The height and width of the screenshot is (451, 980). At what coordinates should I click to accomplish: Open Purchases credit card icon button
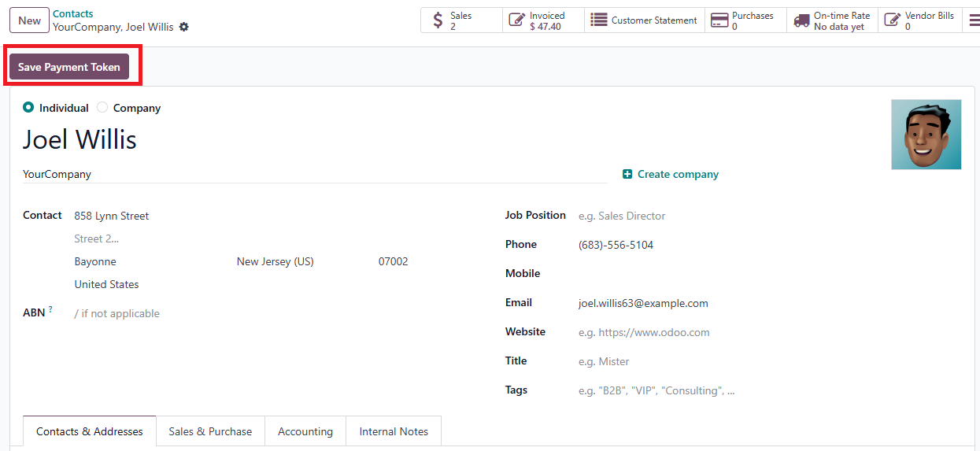741,20
